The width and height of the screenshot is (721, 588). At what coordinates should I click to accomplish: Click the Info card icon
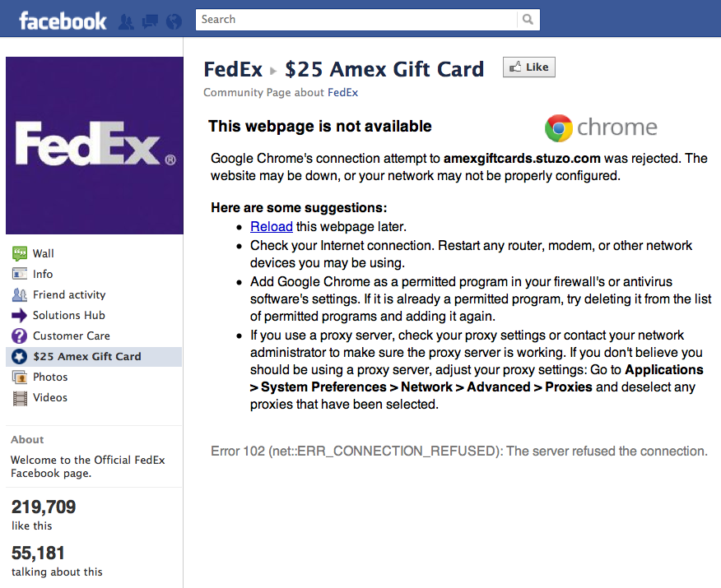click(x=19, y=274)
